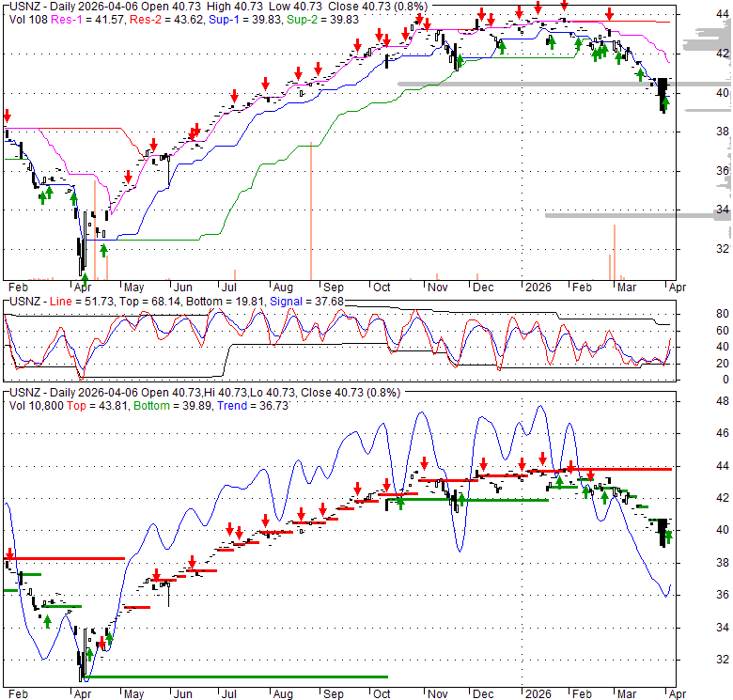
Task: Click the red down arrow at top chart's far left
Action: pos(8,117)
